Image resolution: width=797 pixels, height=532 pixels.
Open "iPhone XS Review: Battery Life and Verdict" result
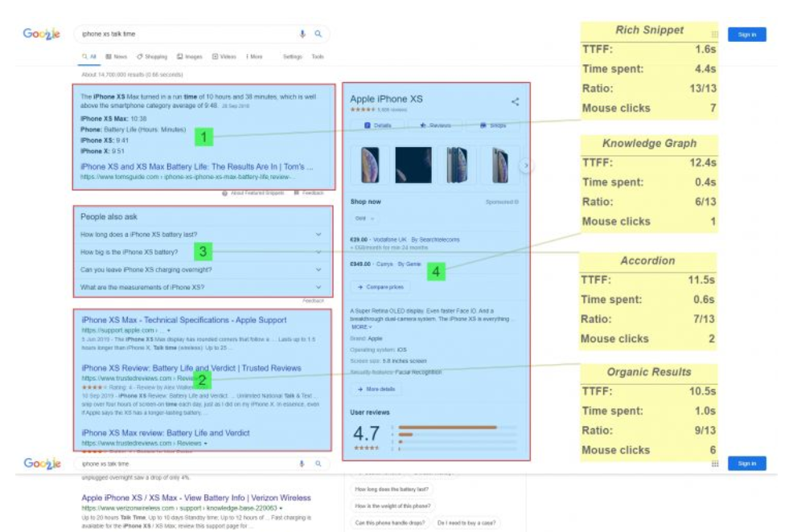click(x=191, y=368)
